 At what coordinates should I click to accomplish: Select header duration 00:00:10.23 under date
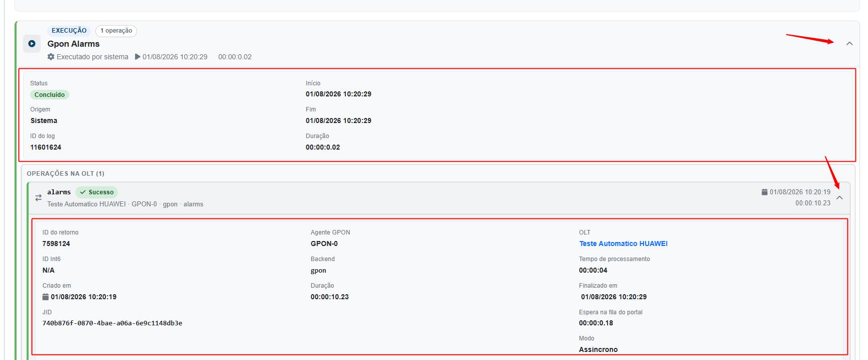(813, 203)
